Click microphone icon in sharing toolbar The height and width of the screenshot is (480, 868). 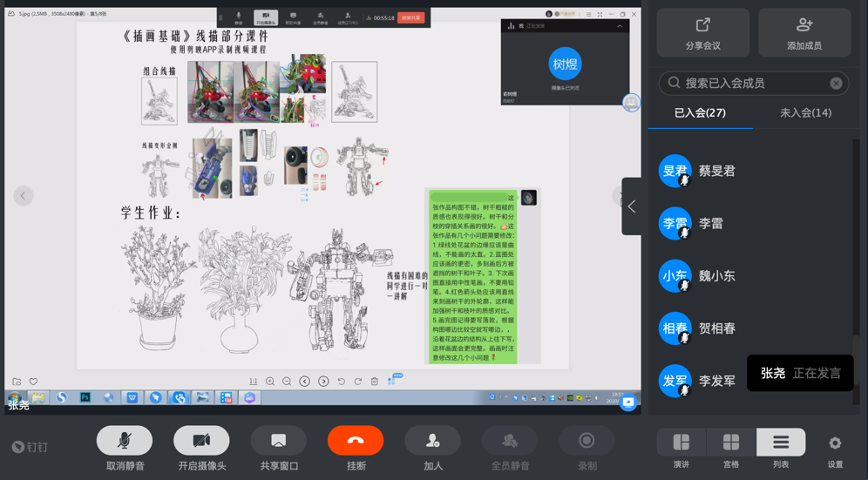point(238,17)
